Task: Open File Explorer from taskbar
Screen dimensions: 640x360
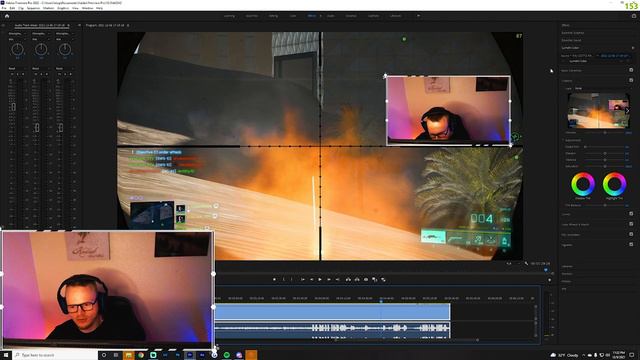Action: (129, 355)
